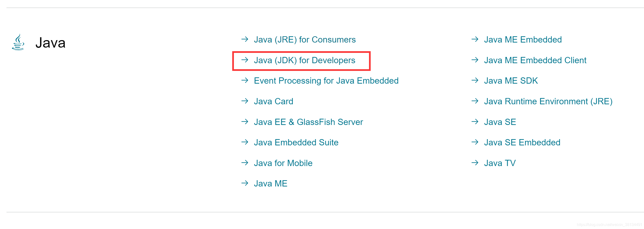Open the Java ME Embedded Client link
The image size is (644, 229).
(535, 60)
